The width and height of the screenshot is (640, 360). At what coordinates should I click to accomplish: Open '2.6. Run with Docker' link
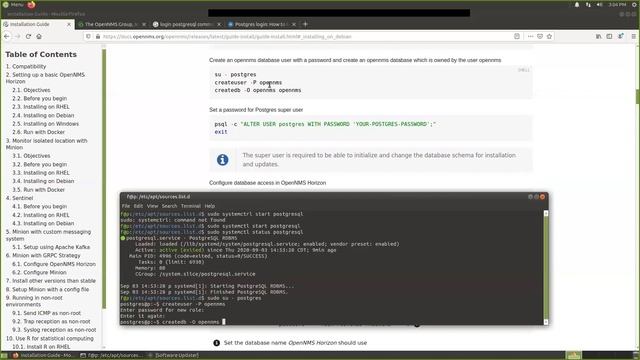coord(38,132)
